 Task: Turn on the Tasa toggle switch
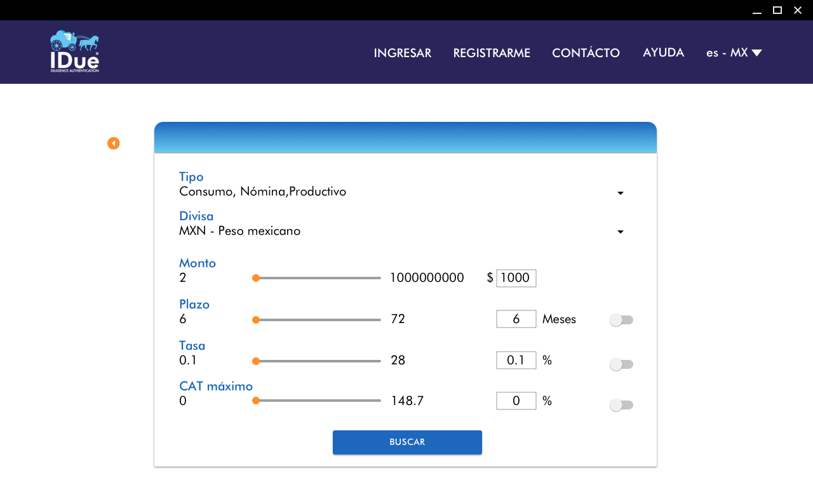pyautogui.click(x=621, y=364)
